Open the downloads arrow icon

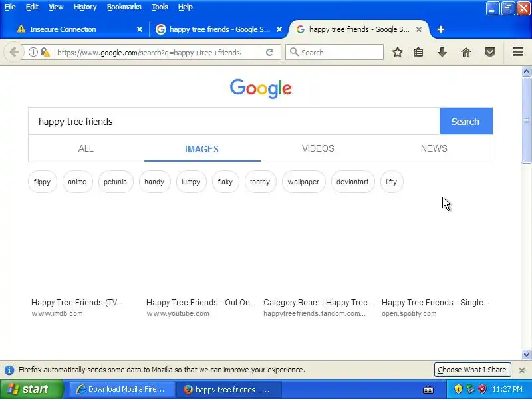[x=442, y=52]
